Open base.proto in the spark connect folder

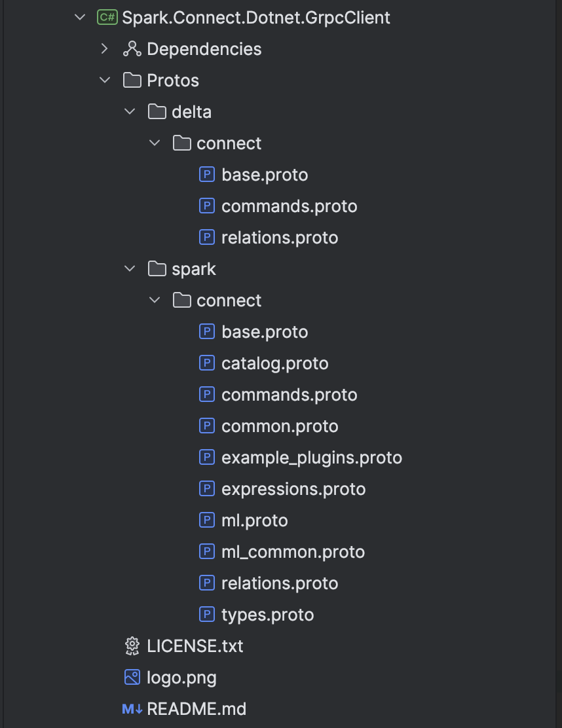[x=265, y=332]
